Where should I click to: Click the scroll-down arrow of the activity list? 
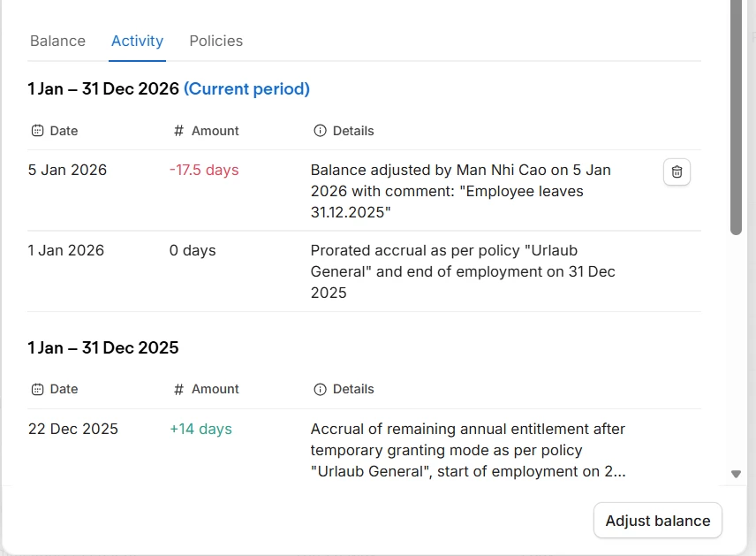[x=736, y=474]
